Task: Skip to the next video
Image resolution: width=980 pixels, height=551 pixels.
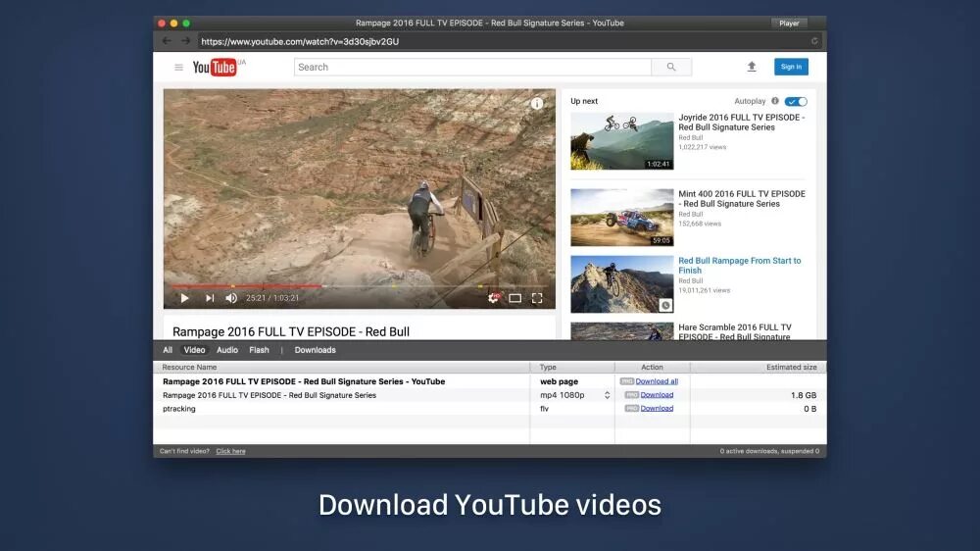Action: (210, 298)
